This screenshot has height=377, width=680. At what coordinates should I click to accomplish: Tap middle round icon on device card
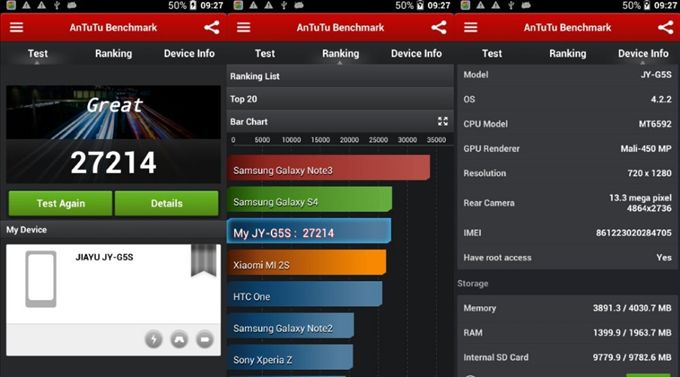(x=179, y=339)
